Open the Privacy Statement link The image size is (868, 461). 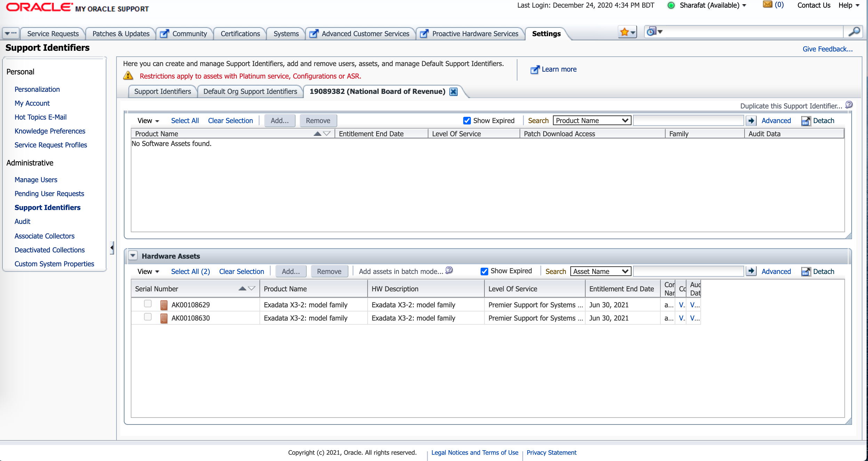pyautogui.click(x=552, y=452)
